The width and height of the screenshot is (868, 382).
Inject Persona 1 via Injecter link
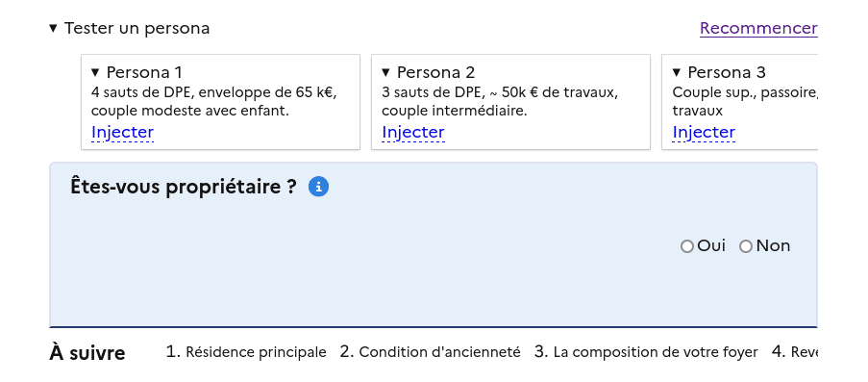(122, 132)
